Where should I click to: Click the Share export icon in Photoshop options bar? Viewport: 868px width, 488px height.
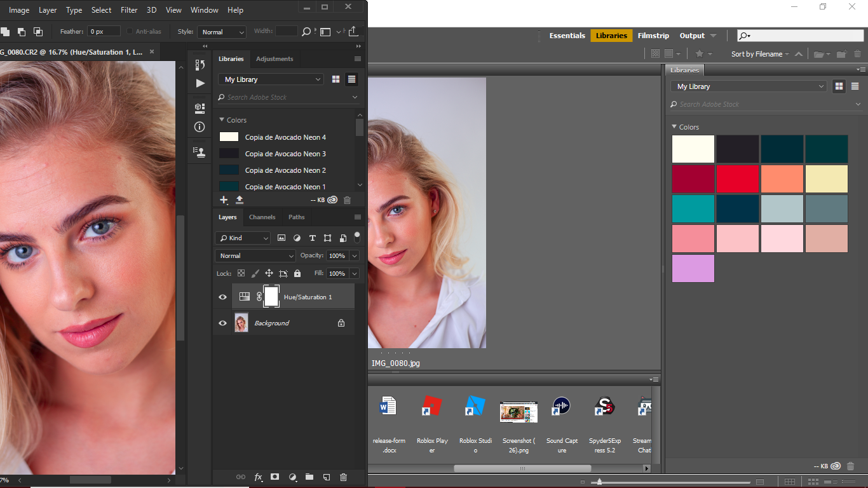[x=354, y=31]
